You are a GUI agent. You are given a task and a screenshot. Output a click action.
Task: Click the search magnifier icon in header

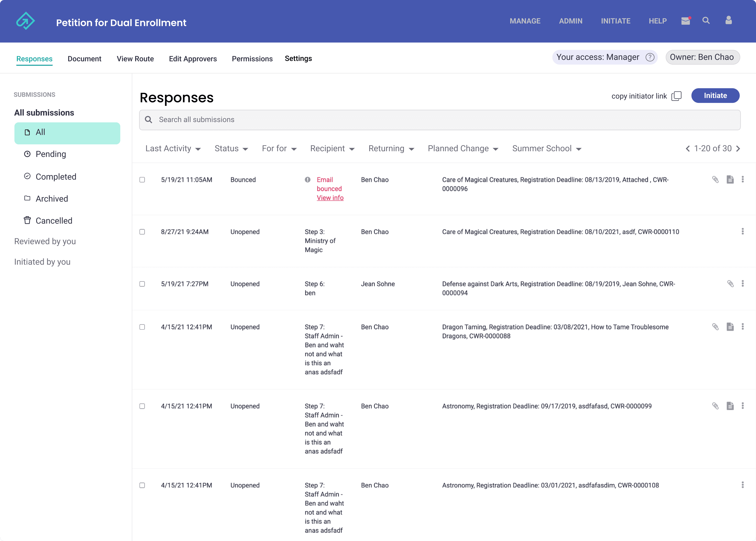click(706, 21)
